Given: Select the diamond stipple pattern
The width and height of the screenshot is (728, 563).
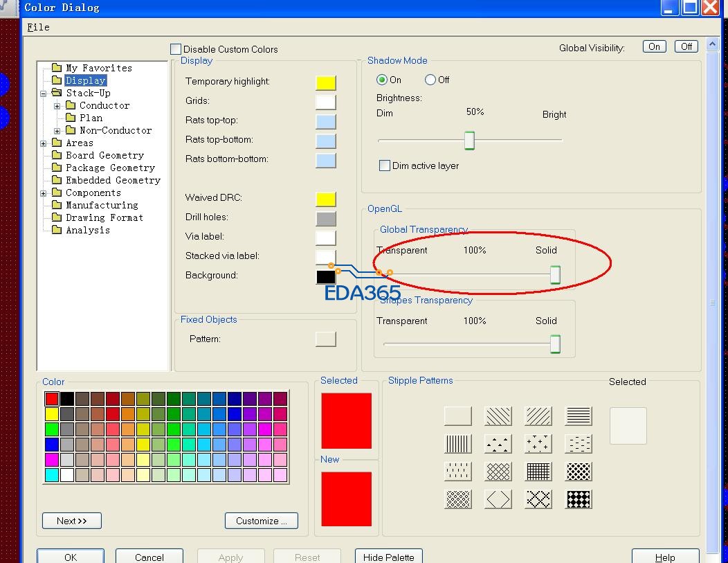Looking at the screenshot, I should (498, 499).
